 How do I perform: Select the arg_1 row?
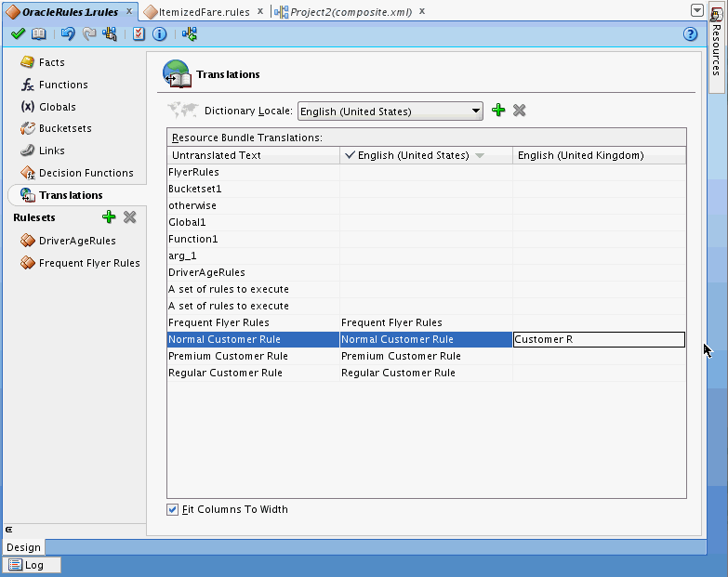[x=426, y=256]
